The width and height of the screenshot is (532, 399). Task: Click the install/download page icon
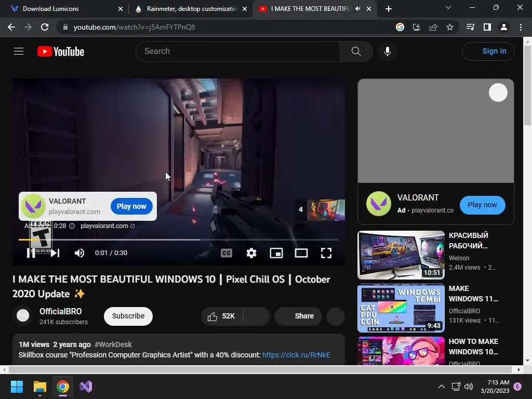(x=417, y=27)
